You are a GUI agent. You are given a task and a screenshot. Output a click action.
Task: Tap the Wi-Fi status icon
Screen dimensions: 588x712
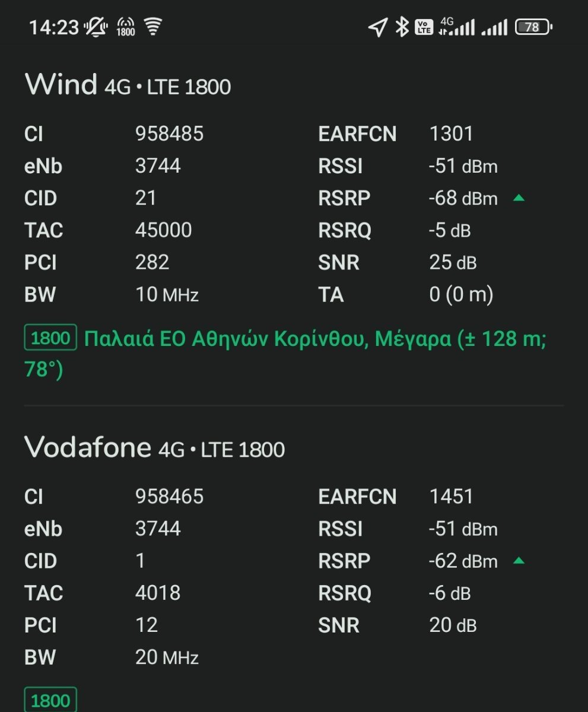154,27
